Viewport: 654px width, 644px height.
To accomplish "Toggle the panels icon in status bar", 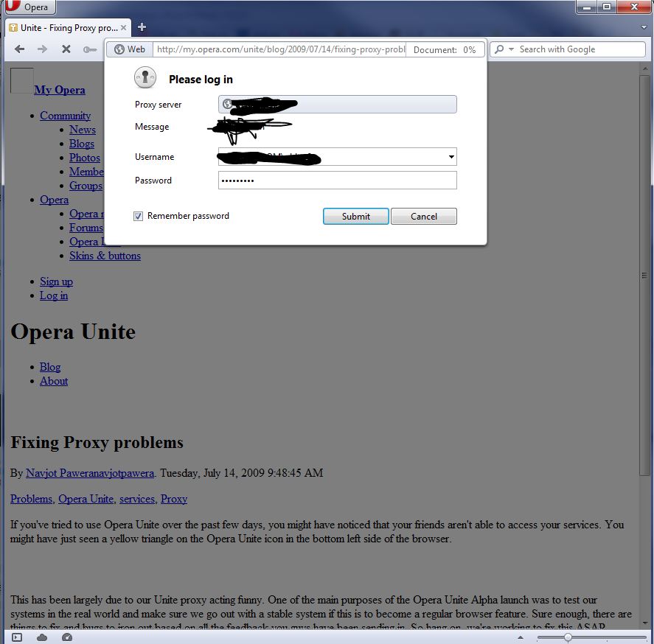I will tap(17, 637).
